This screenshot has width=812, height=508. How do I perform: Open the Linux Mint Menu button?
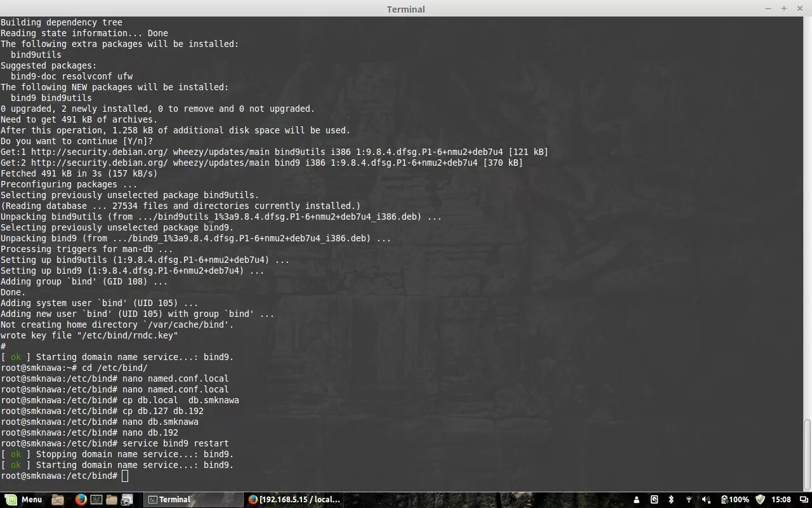pos(23,500)
